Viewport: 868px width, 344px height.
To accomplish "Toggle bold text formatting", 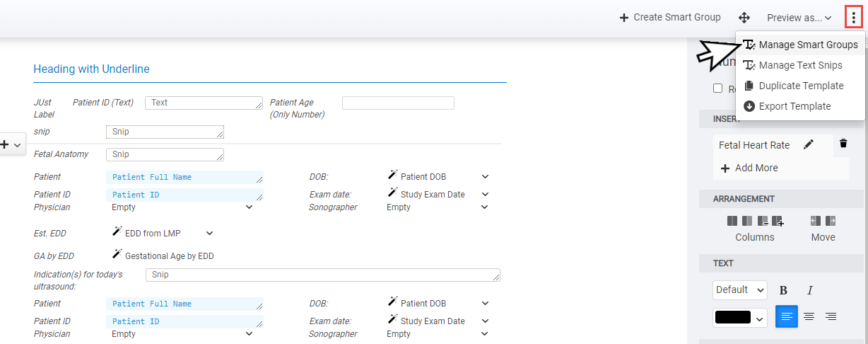I will click(783, 290).
